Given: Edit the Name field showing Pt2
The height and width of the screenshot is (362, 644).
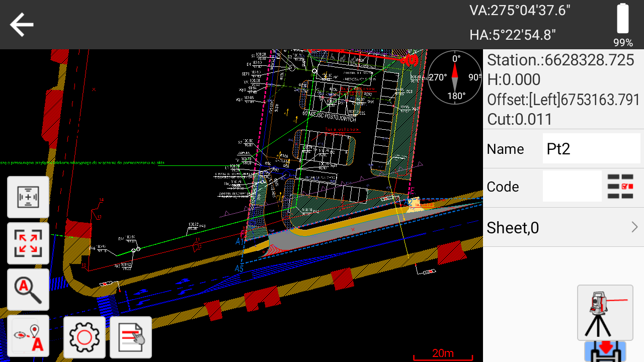Looking at the screenshot, I should tap(591, 149).
